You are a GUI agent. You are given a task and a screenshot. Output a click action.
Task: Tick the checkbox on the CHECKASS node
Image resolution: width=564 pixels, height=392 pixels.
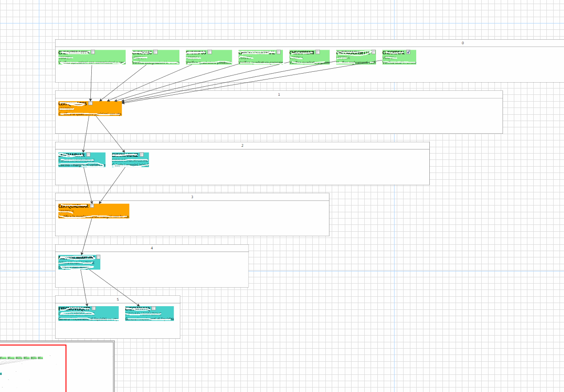(x=155, y=52)
